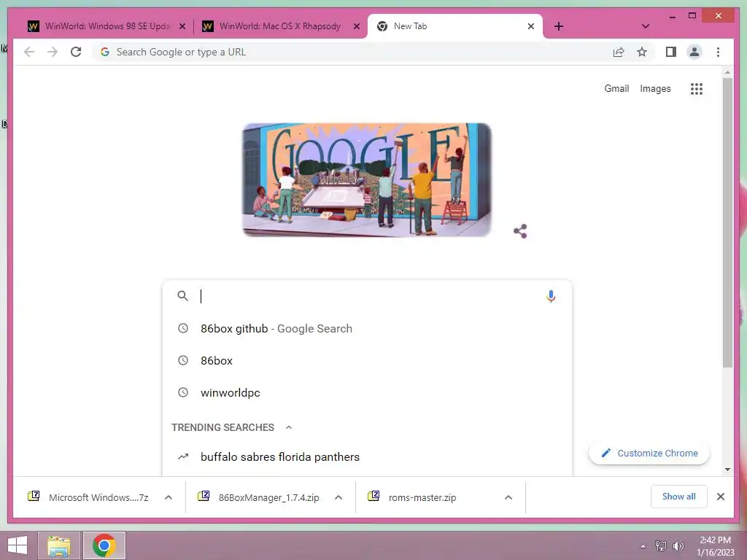Open the Gmail link
The height and width of the screenshot is (560, 747).
click(616, 88)
